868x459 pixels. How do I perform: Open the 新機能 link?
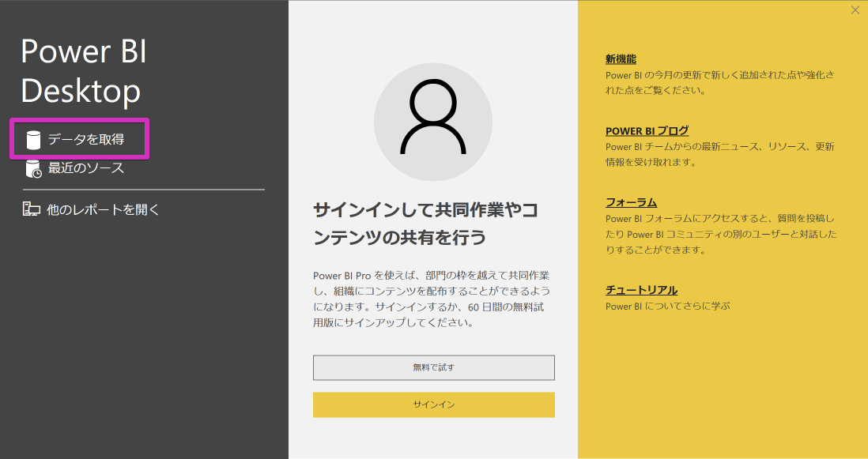point(621,59)
